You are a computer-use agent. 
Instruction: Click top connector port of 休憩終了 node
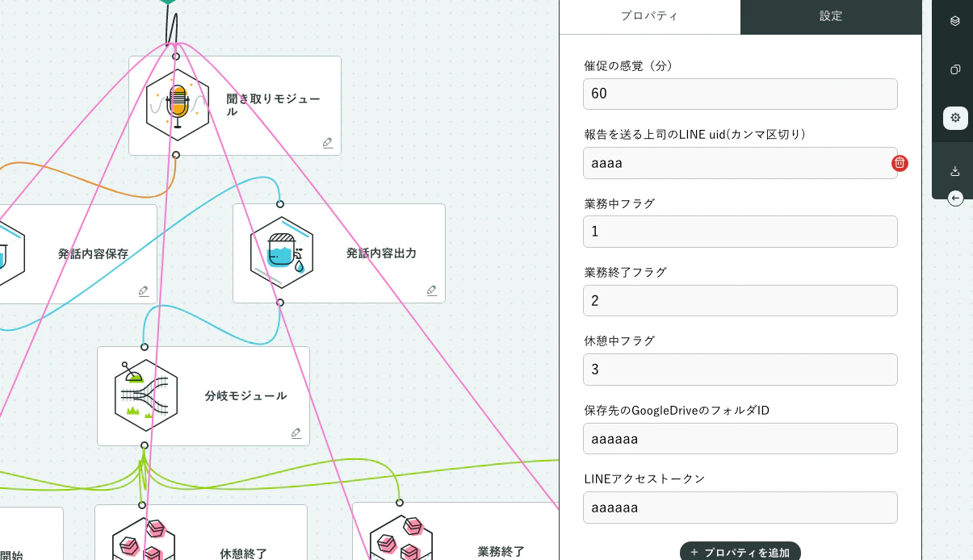[142, 505]
